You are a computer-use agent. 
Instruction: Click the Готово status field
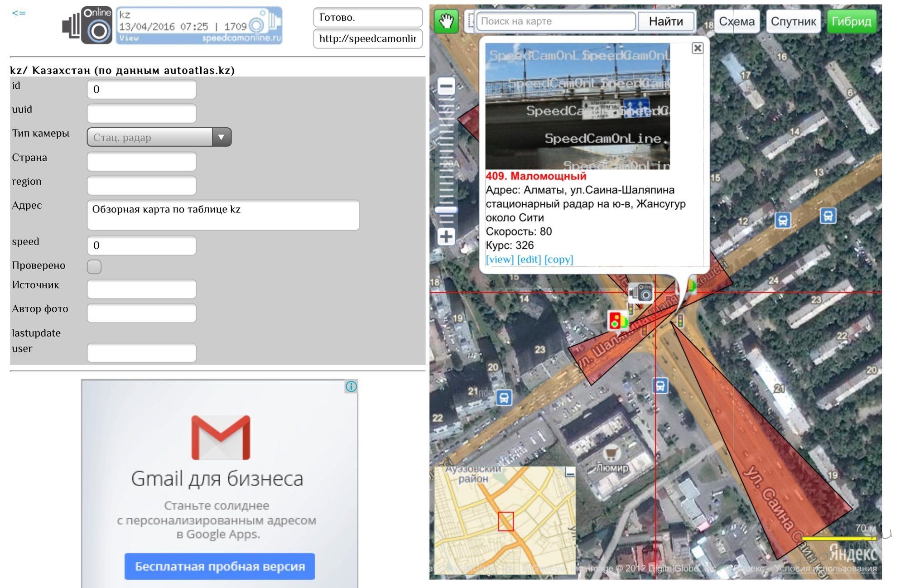pyautogui.click(x=368, y=17)
